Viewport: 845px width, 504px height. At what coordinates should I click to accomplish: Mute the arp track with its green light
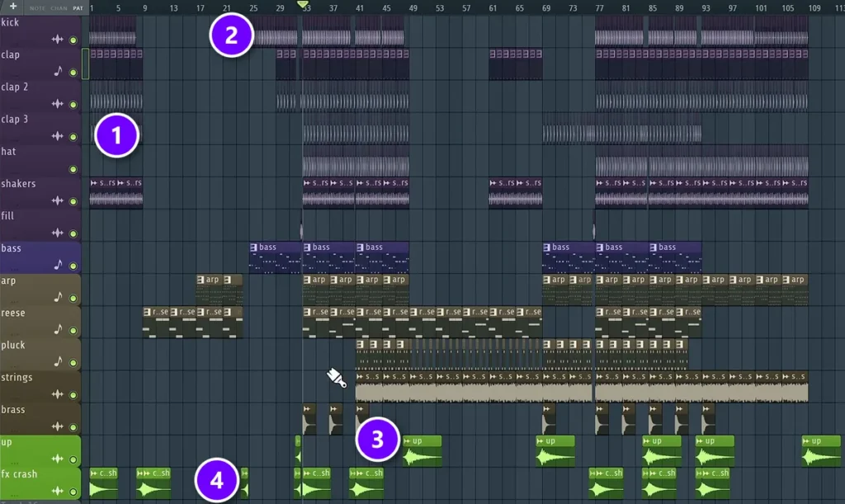[73, 299]
